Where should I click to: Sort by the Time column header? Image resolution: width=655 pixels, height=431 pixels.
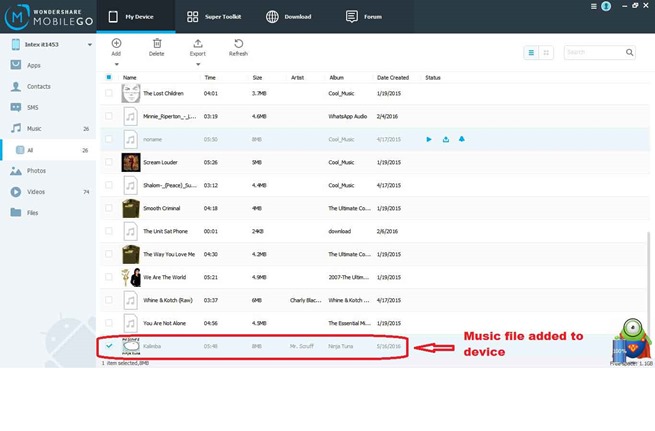[210, 78]
